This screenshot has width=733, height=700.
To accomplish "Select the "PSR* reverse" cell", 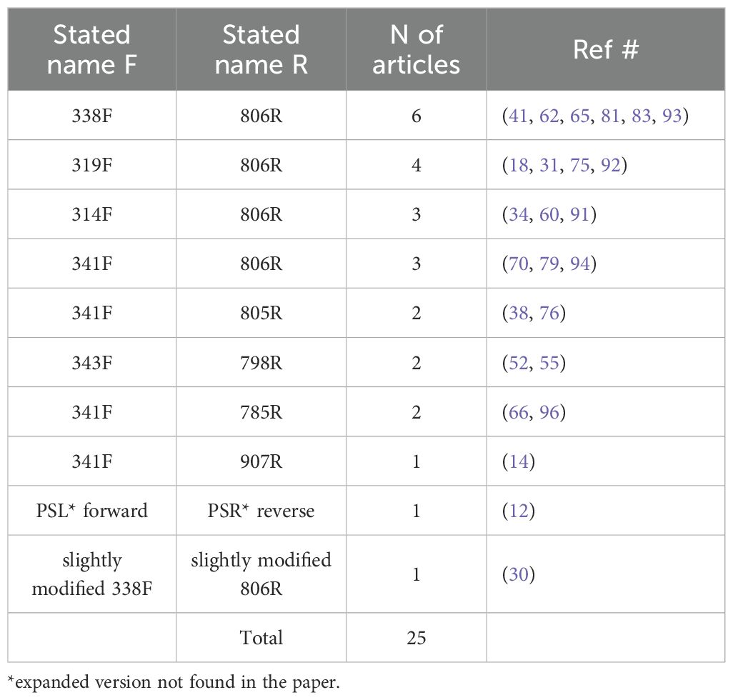I will [x=261, y=511].
